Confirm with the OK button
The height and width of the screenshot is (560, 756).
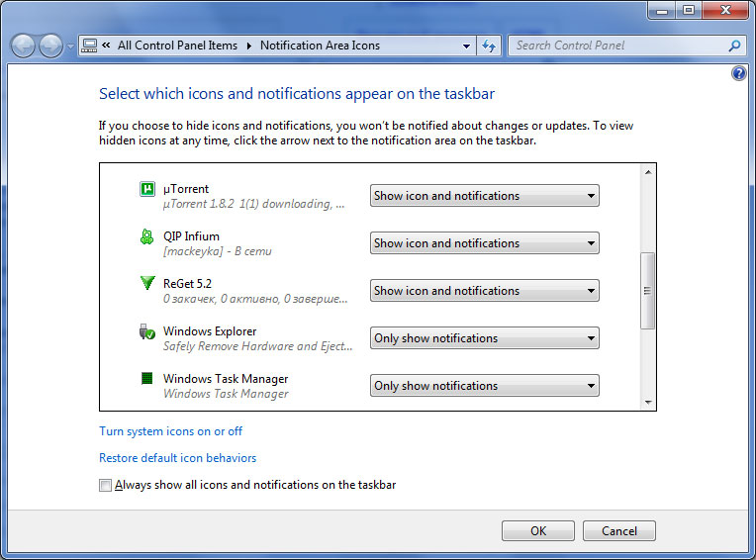(538, 530)
